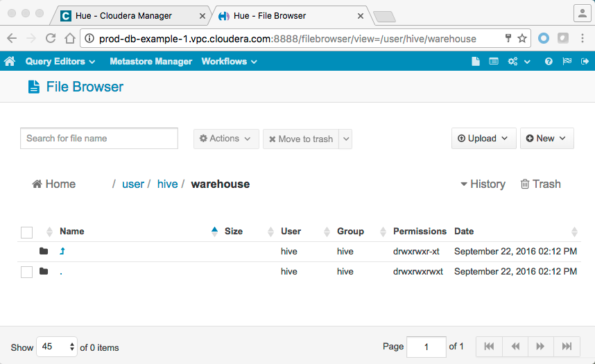Click the sign out arrow icon
Viewport: 595px width, 364px height.
click(585, 62)
